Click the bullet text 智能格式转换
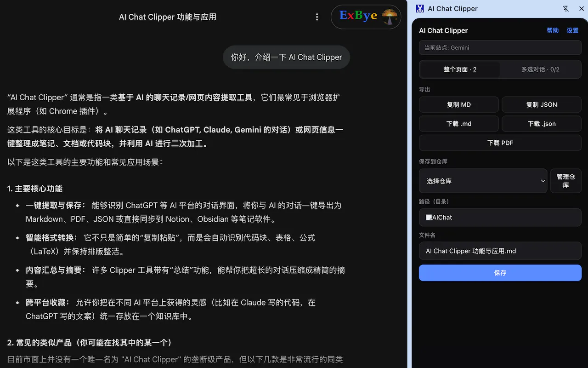Image resolution: width=588 pixels, height=368 pixels. 51,238
